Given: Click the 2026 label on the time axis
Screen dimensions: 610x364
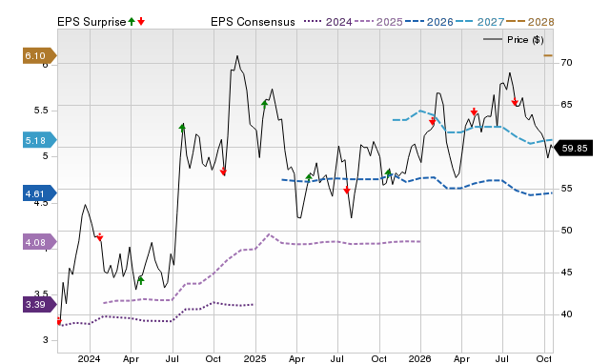Looking at the screenshot, I should [419, 358].
